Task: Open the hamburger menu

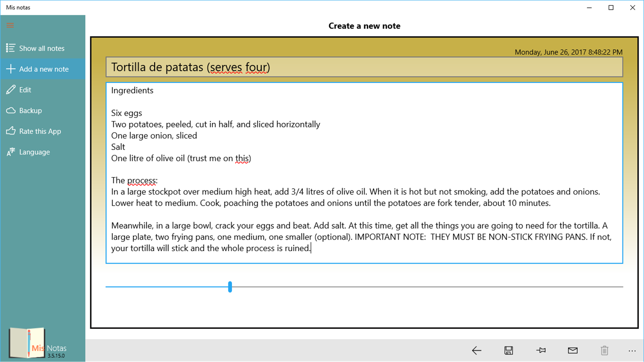Action: click(10, 25)
